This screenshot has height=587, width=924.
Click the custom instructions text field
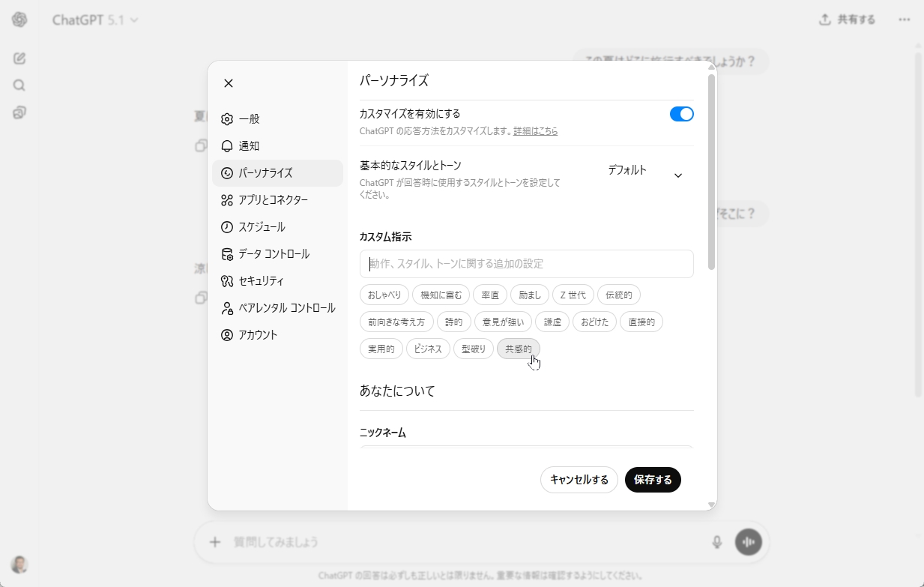point(526,264)
